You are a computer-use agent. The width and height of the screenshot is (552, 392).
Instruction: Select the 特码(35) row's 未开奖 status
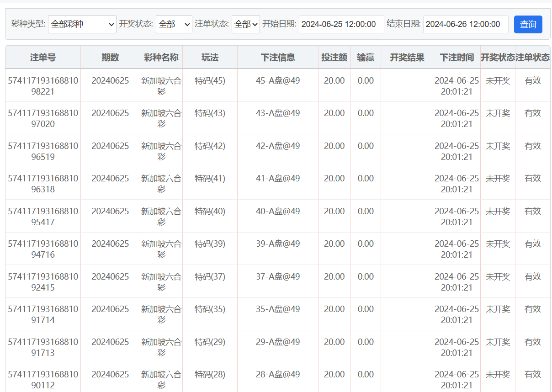pos(498,309)
